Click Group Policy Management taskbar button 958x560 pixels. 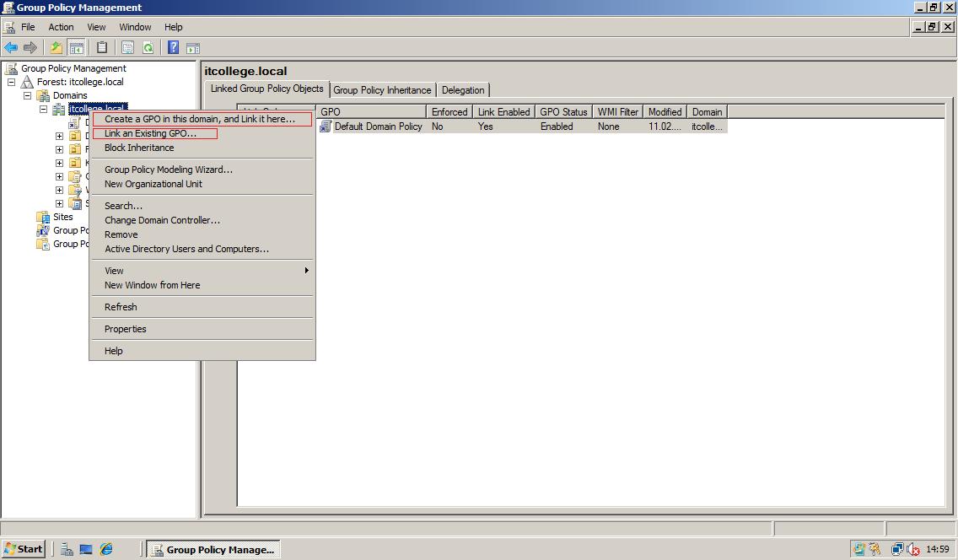[x=214, y=549]
